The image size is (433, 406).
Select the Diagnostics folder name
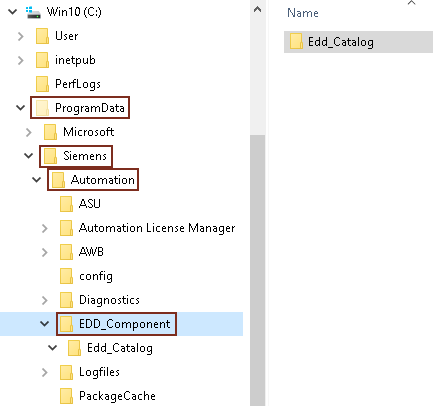[109, 300]
